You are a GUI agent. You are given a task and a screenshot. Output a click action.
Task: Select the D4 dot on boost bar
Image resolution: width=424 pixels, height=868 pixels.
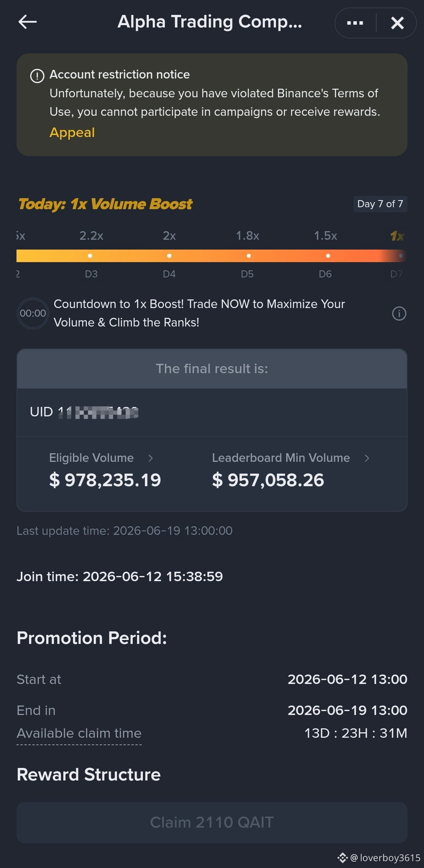[169, 255]
